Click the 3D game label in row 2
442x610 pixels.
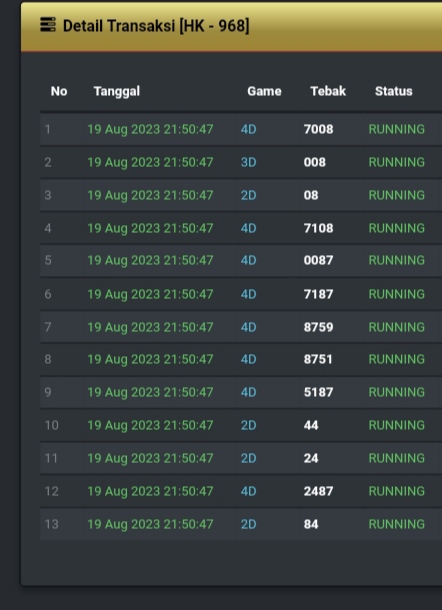249,162
